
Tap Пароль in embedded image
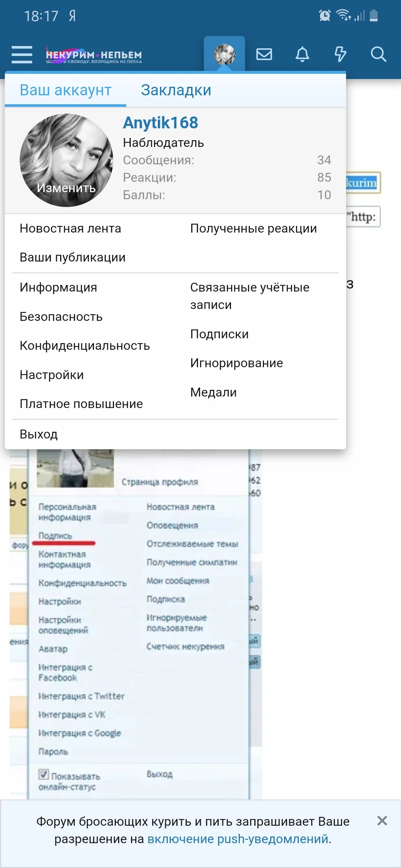pos(53,752)
